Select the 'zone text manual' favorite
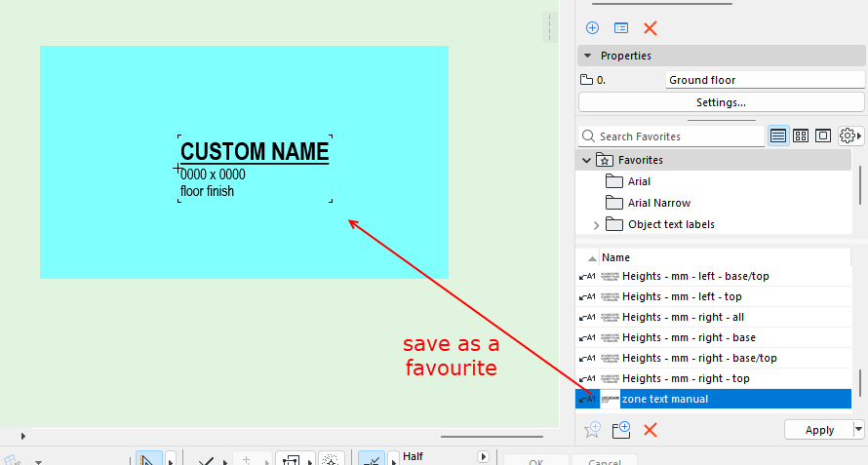Screen dimensions: 868x465 click(713, 399)
